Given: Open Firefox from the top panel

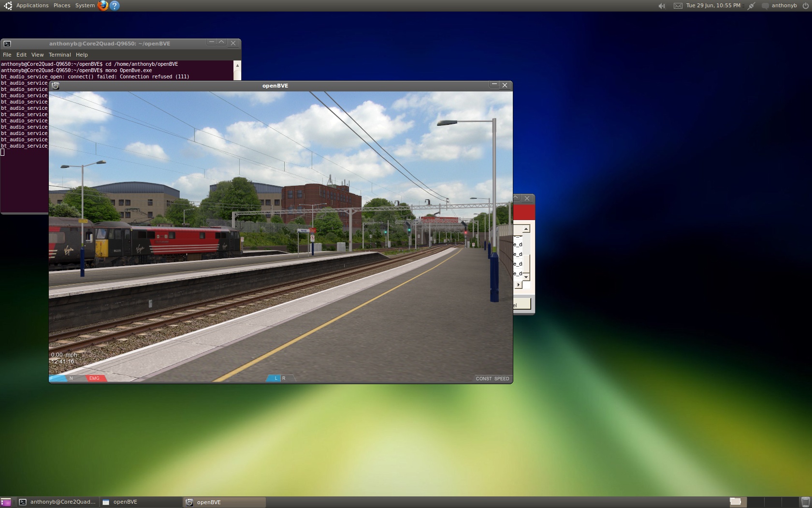Looking at the screenshot, I should 102,6.
